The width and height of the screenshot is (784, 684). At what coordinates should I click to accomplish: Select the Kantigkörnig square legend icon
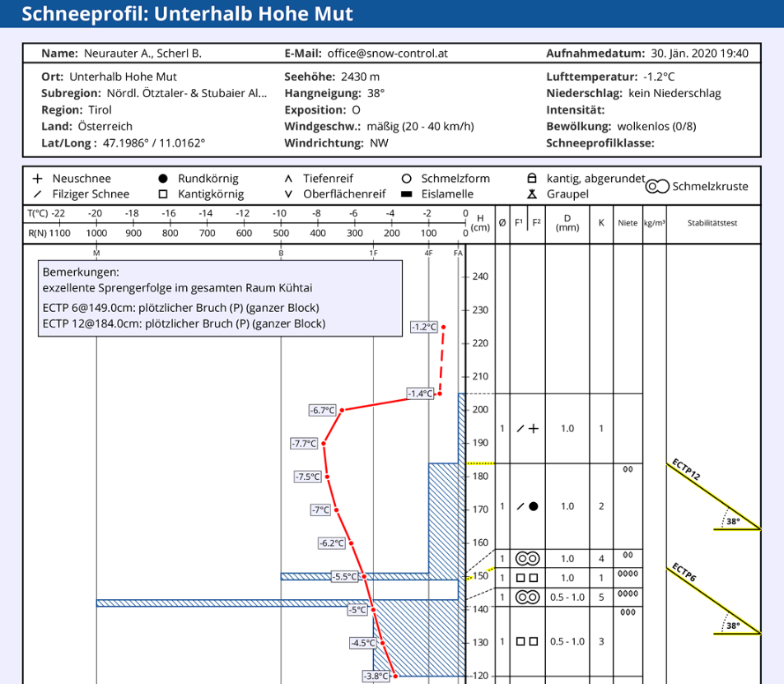[x=162, y=194]
